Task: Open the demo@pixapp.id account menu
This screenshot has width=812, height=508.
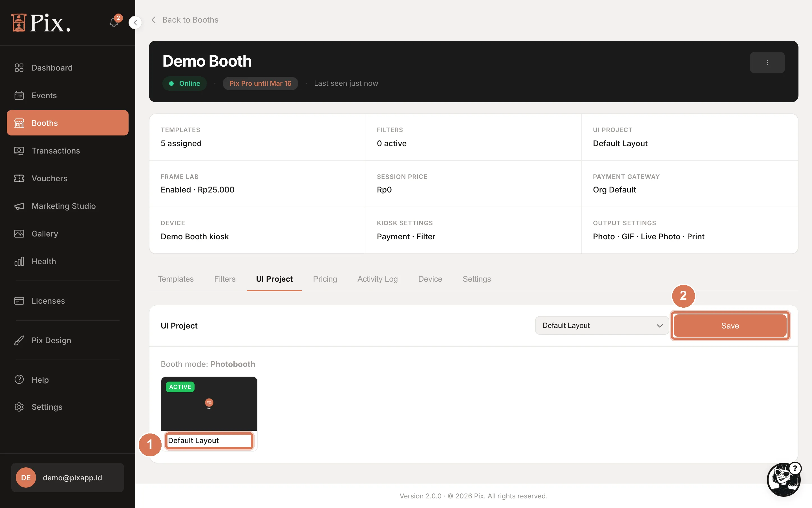Action: 67,478
